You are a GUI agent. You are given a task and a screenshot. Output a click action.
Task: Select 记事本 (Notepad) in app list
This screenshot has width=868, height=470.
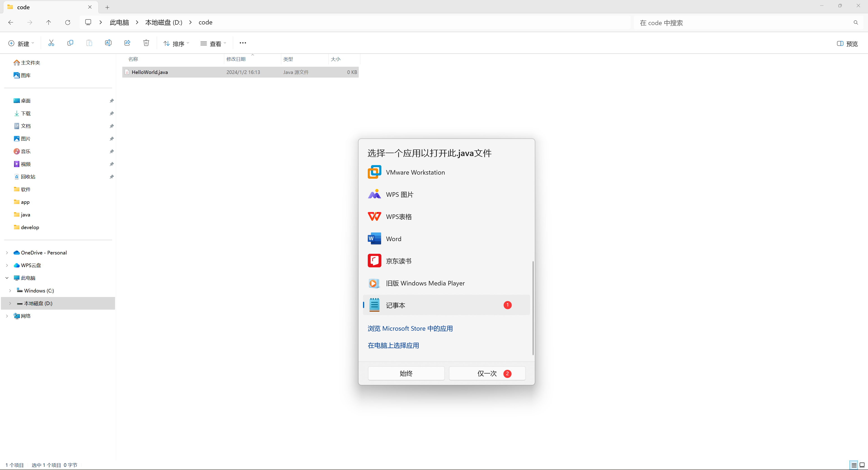pyautogui.click(x=446, y=305)
